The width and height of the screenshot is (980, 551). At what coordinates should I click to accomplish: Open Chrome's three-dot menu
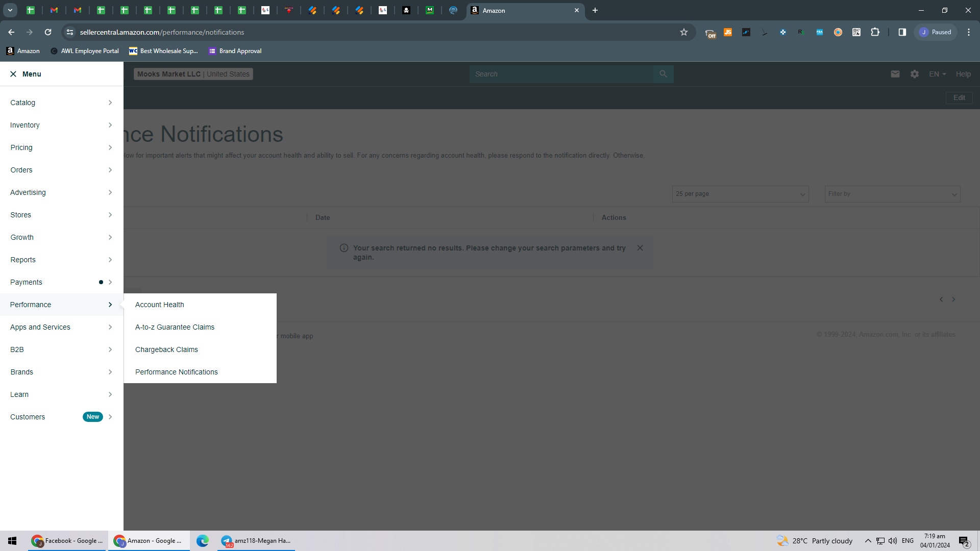[969, 32]
